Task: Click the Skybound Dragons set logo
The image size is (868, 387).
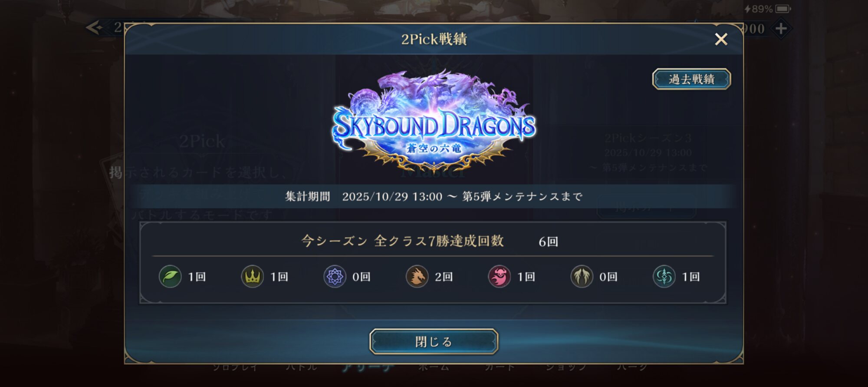Action: (x=434, y=122)
